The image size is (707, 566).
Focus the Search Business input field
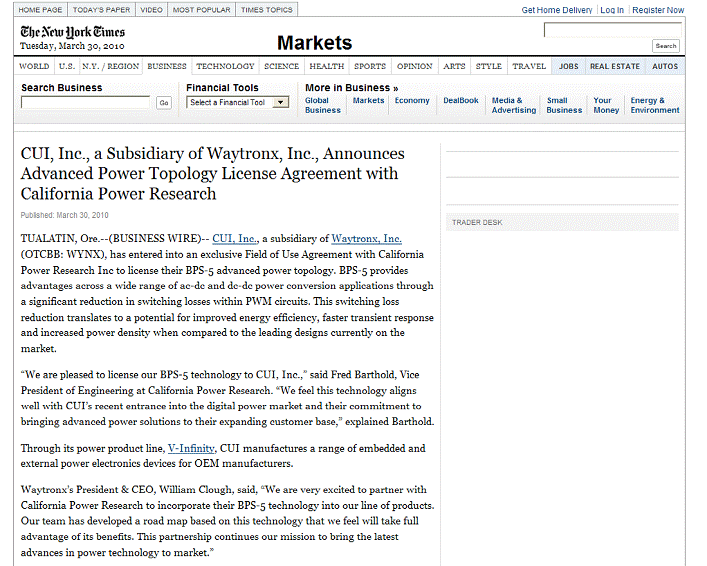[86, 102]
